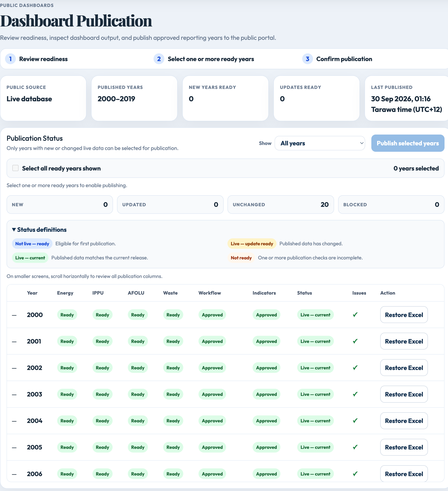Click the Live — update ready badge

252,244
